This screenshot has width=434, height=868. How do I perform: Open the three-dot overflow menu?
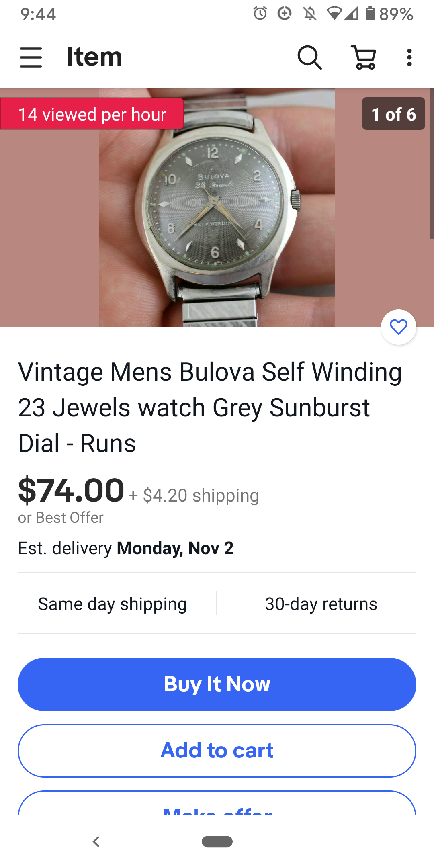tap(409, 57)
